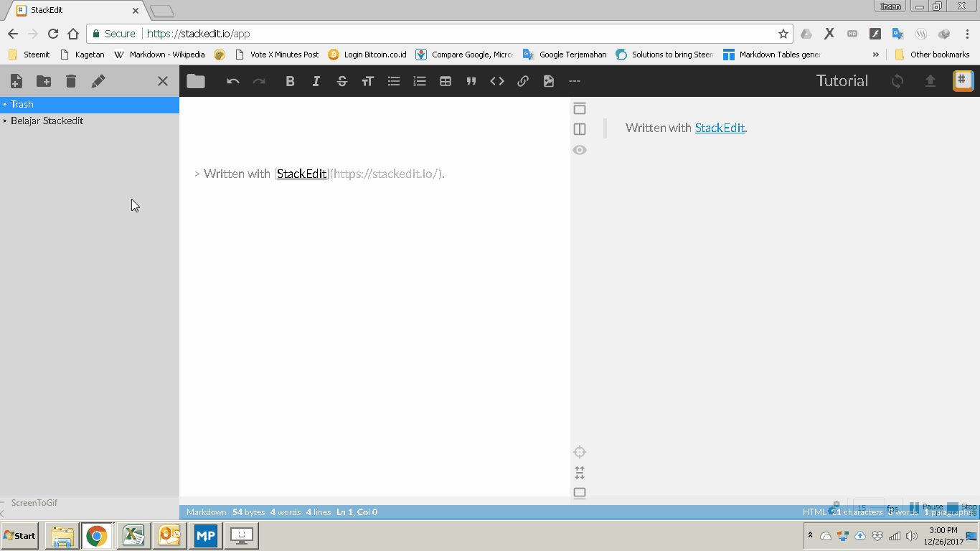Toggle the navigation bar button

click(x=580, y=108)
